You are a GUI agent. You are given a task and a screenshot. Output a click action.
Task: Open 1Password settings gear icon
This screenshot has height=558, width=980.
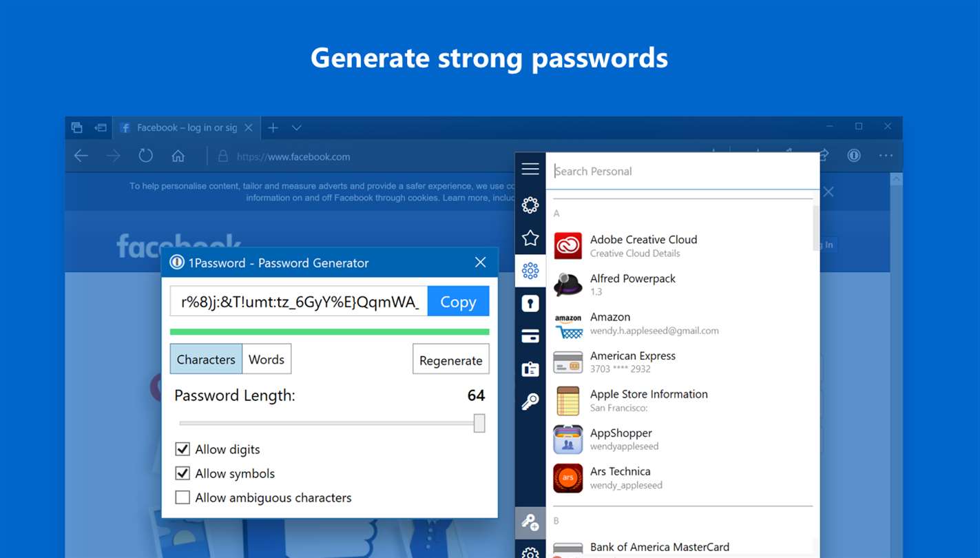pos(530,552)
